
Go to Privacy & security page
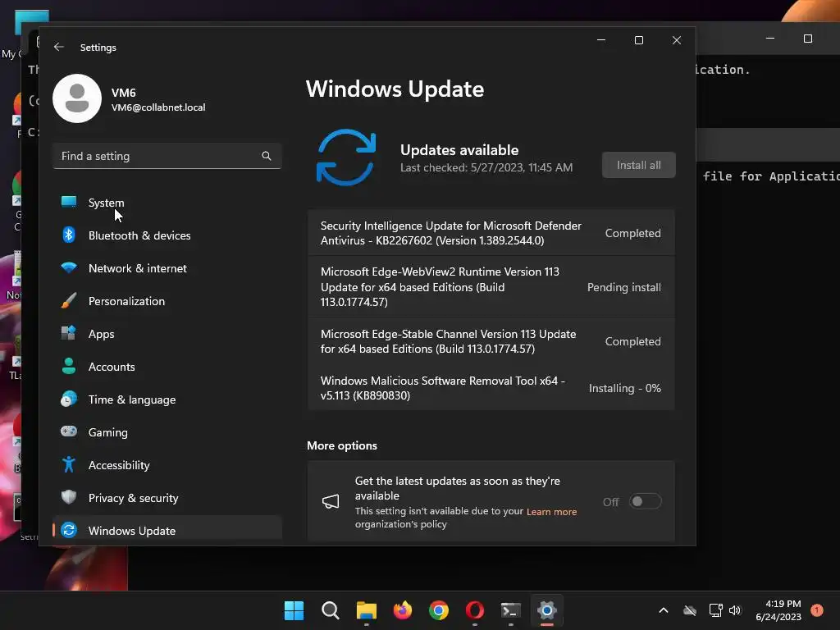point(167,498)
